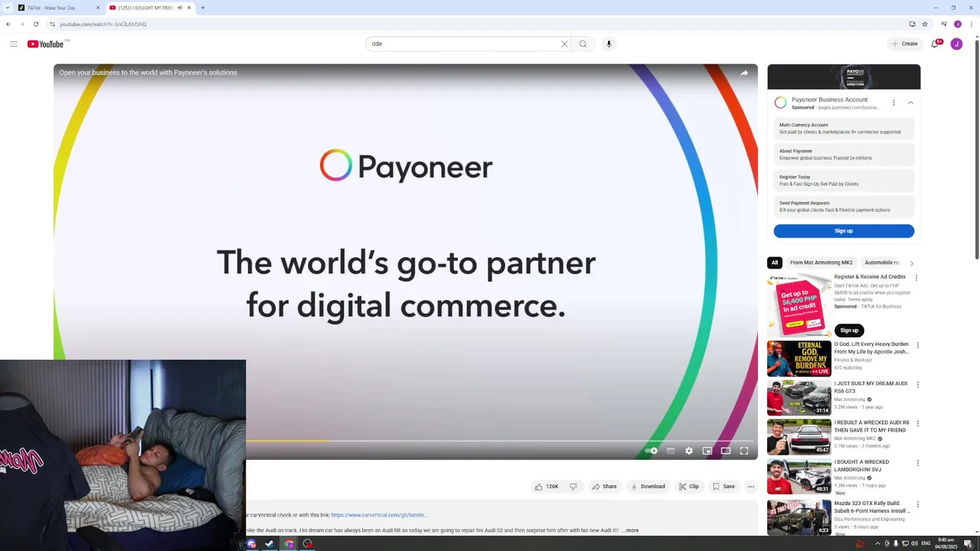Click the share arrow on the ad video
The height and width of the screenshot is (551, 980).
[743, 73]
